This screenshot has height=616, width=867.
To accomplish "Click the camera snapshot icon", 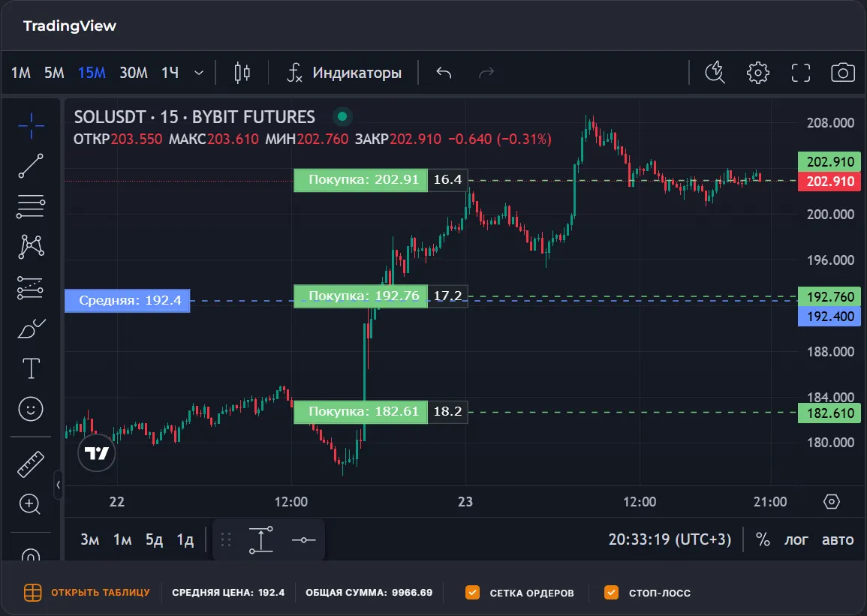I will pyautogui.click(x=843, y=73).
